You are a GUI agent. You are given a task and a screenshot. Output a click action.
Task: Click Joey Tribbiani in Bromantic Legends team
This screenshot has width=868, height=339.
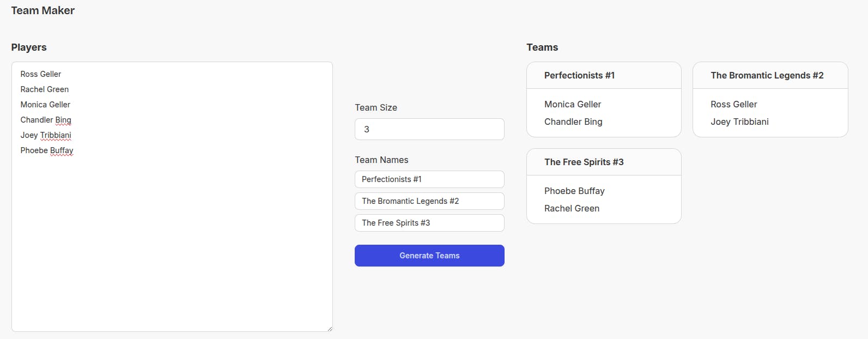click(x=739, y=122)
